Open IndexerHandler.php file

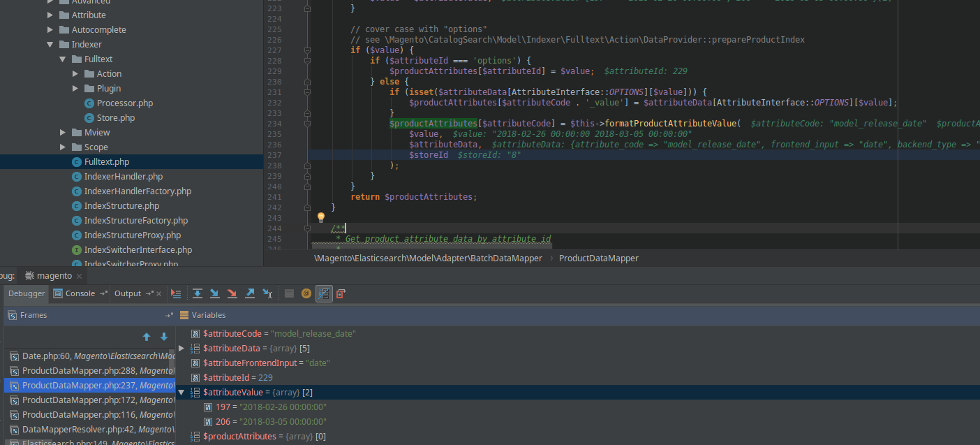pyautogui.click(x=123, y=177)
